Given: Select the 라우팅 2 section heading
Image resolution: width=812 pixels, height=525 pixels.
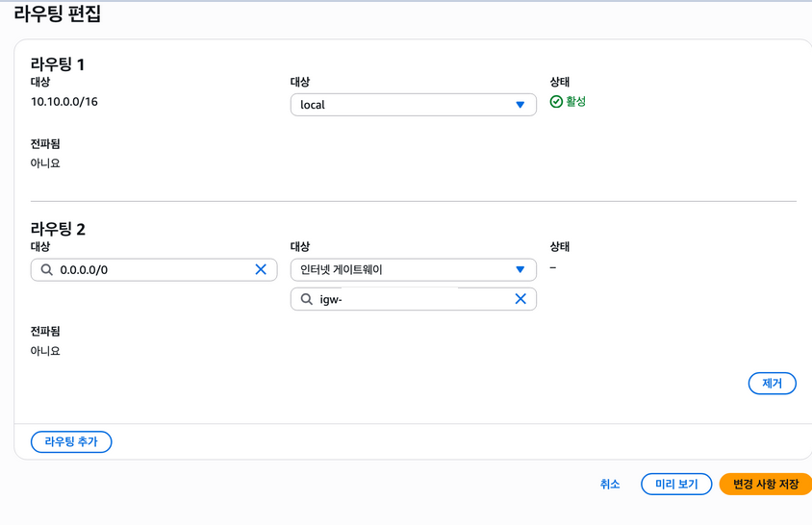Looking at the screenshot, I should coord(58,229).
